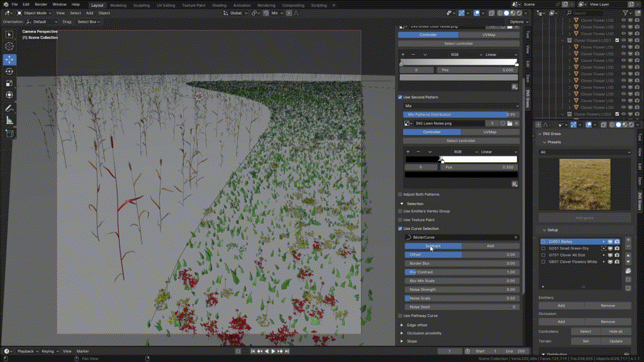The height and width of the screenshot is (362, 644).
Task: Select the Rotate tool
Action: coord(9,72)
